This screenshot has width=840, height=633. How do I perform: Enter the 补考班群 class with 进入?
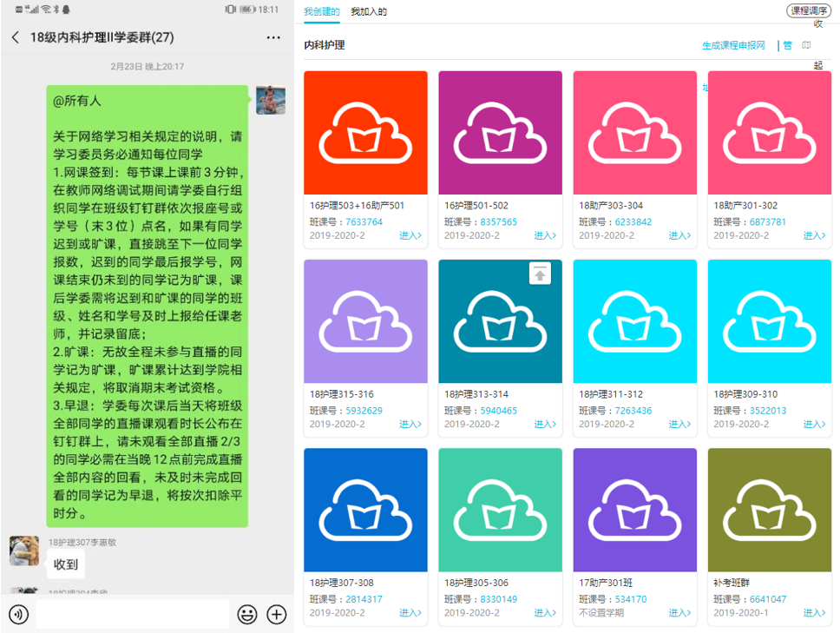click(x=813, y=613)
